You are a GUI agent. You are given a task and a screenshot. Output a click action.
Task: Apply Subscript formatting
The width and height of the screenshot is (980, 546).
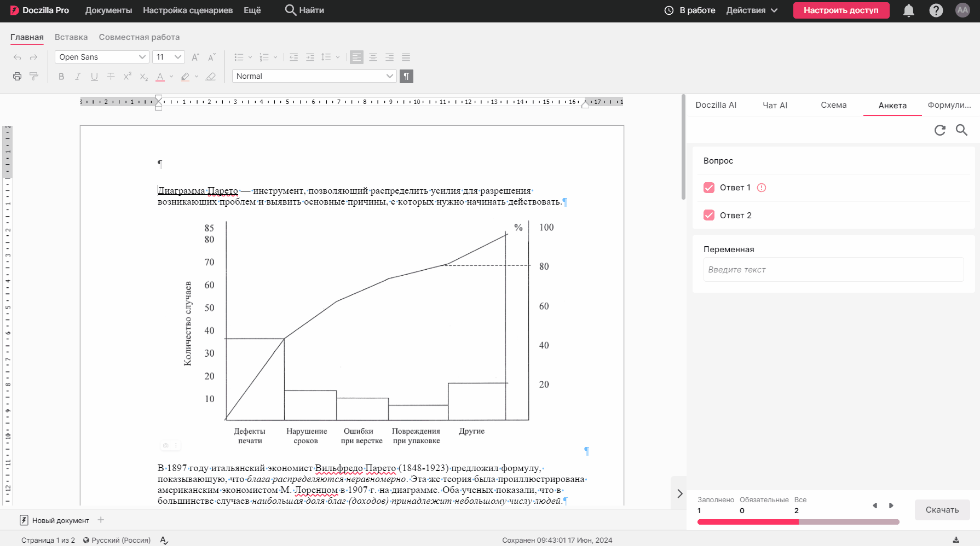point(143,77)
